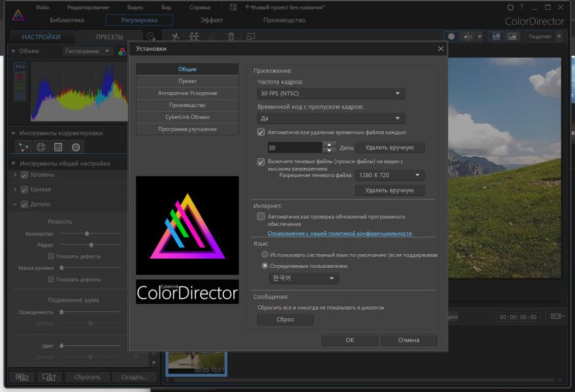Click the trash delete icon in toolbar
The image size is (575, 392).
click(x=231, y=37)
